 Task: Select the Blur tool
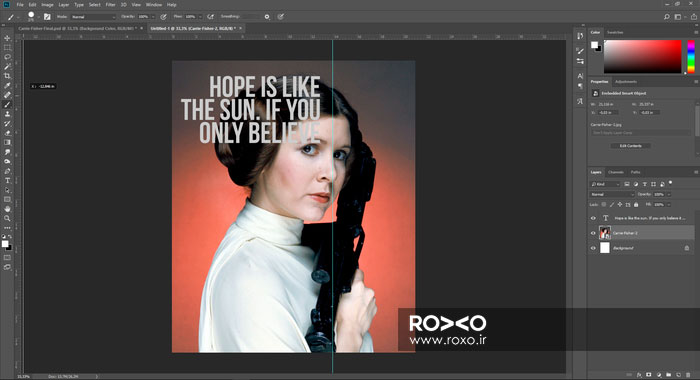pos(7,152)
